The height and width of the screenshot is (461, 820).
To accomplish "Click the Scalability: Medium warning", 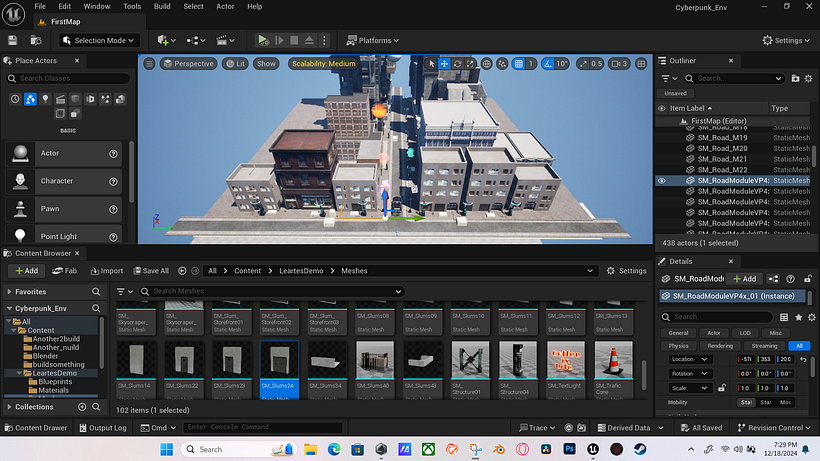I will point(323,64).
